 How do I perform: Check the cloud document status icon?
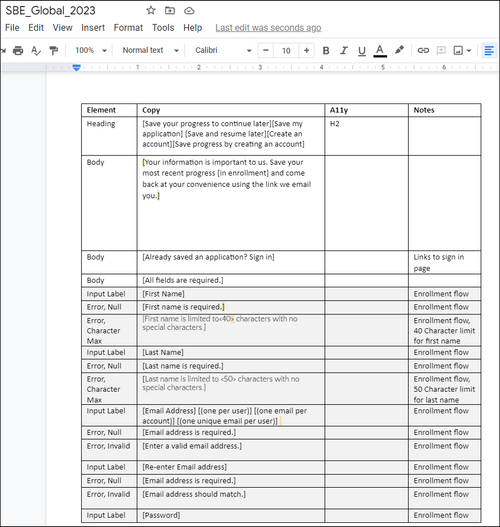tap(189, 11)
